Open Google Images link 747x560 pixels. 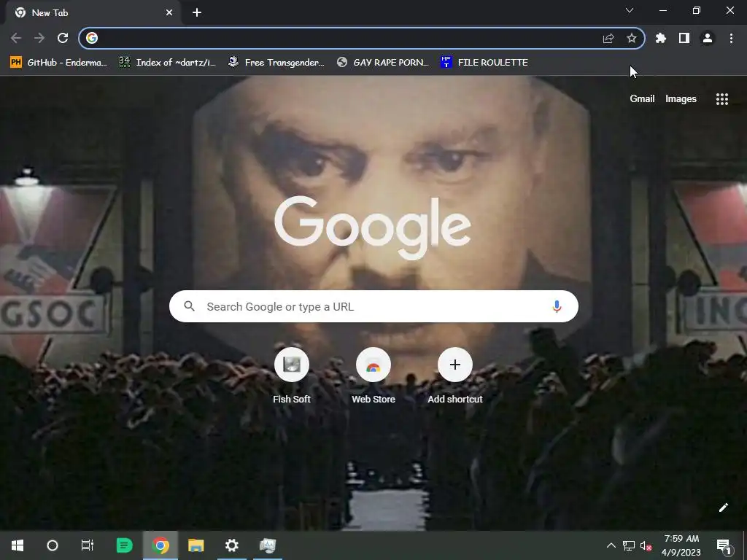681,98
